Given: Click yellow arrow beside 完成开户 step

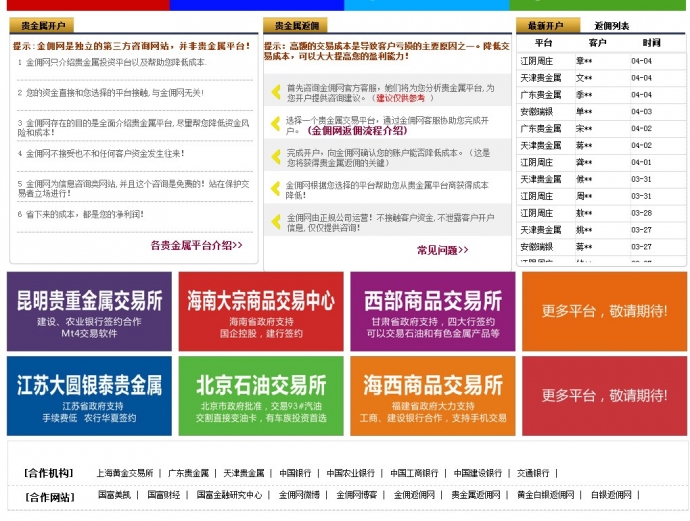Looking at the screenshot, I should (276, 157).
